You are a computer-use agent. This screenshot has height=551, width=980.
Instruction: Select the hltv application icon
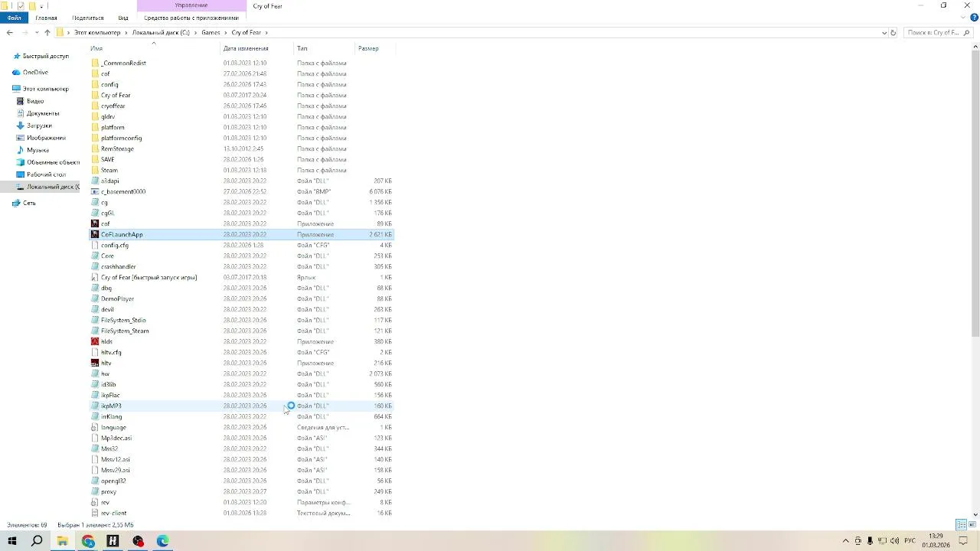(95, 363)
